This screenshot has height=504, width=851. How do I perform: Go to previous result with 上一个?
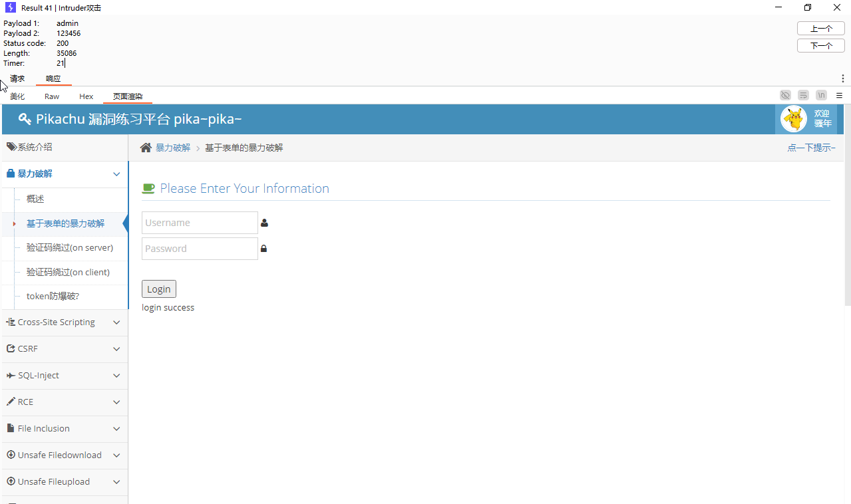pos(821,29)
